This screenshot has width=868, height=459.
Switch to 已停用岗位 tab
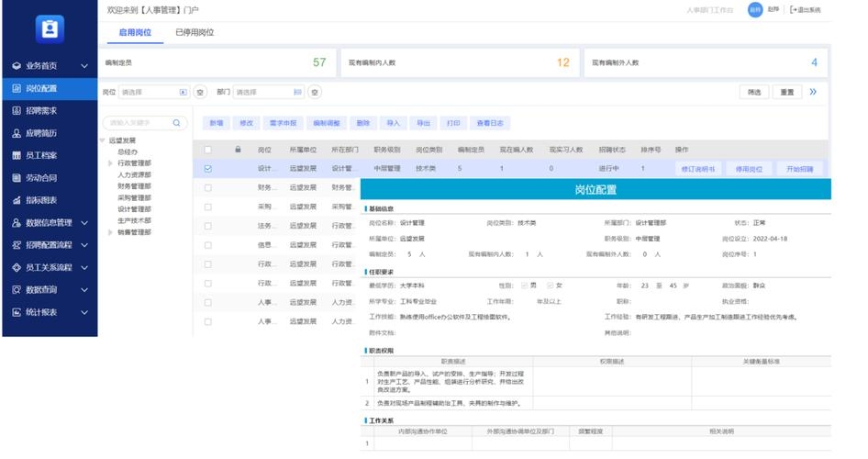(195, 33)
